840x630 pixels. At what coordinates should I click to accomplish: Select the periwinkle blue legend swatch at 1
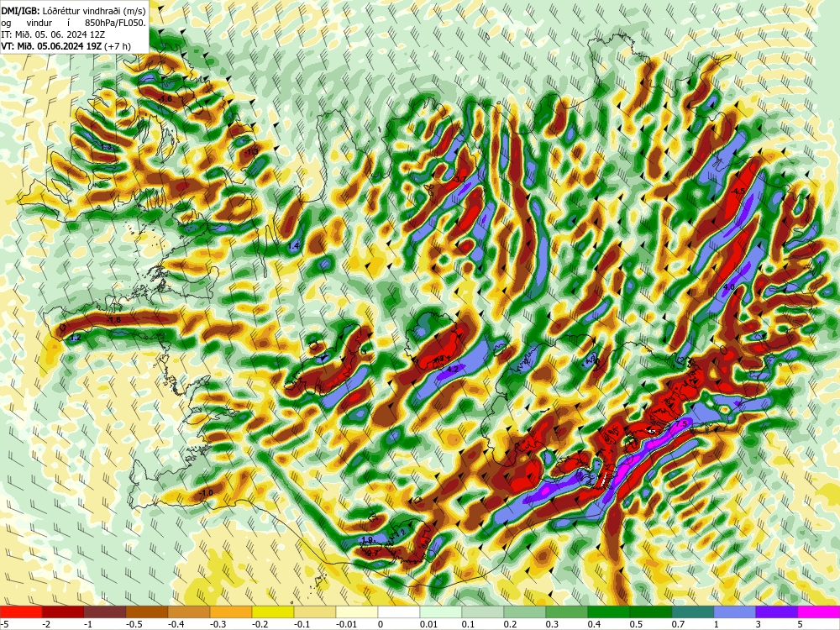[x=735, y=612]
